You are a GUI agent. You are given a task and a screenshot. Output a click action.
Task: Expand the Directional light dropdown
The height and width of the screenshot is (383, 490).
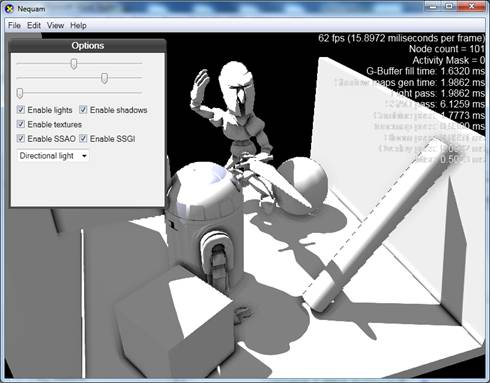tap(53, 156)
